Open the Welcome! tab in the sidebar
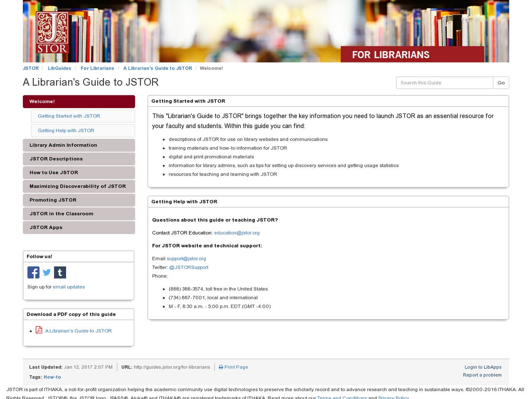 pos(79,102)
